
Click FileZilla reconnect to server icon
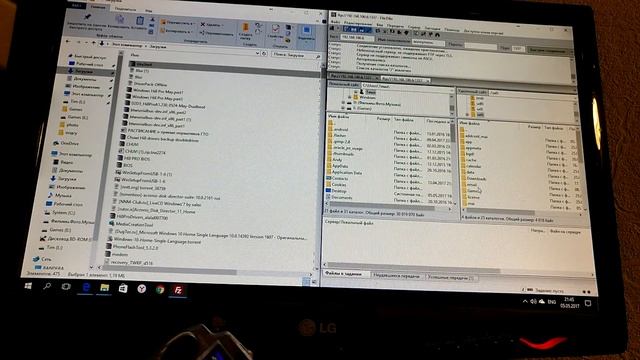point(407,32)
